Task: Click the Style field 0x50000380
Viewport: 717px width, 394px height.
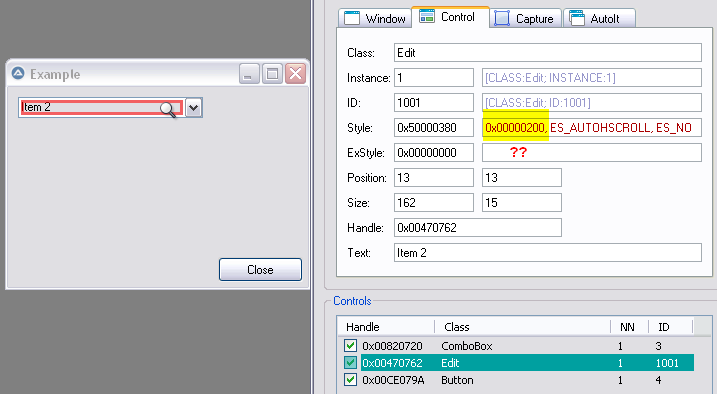Action: click(x=433, y=128)
